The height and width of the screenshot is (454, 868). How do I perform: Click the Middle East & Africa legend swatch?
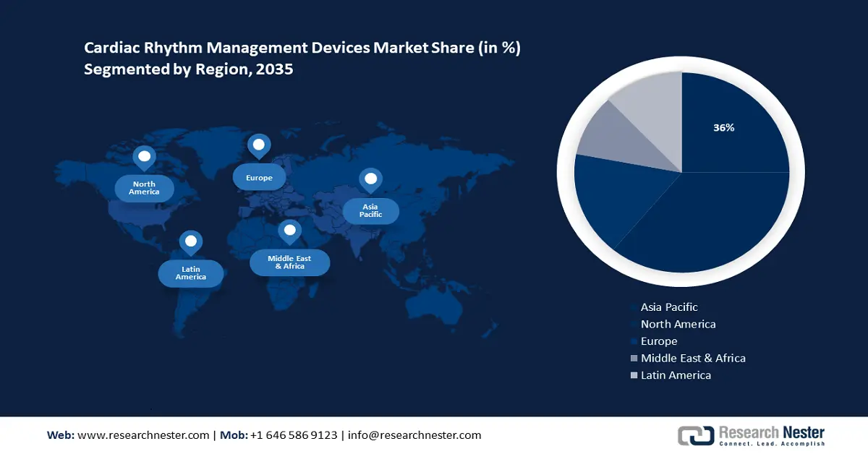click(634, 359)
